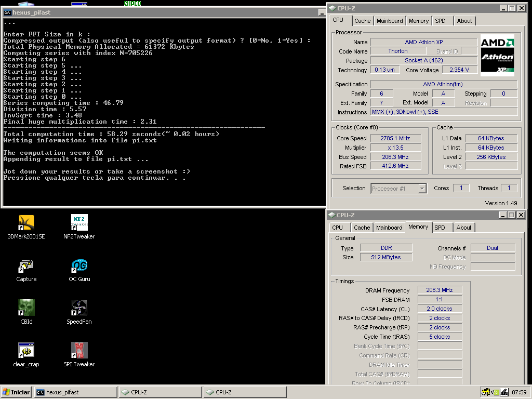Image resolution: width=532 pixels, height=399 pixels.
Task: Activate the second CPU-Z taskbar button
Action: coord(245,392)
